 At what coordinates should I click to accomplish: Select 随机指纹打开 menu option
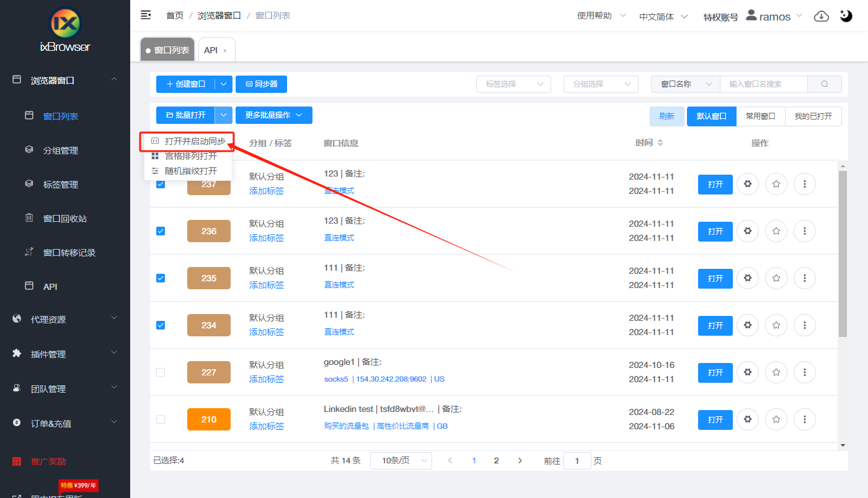[188, 171]
